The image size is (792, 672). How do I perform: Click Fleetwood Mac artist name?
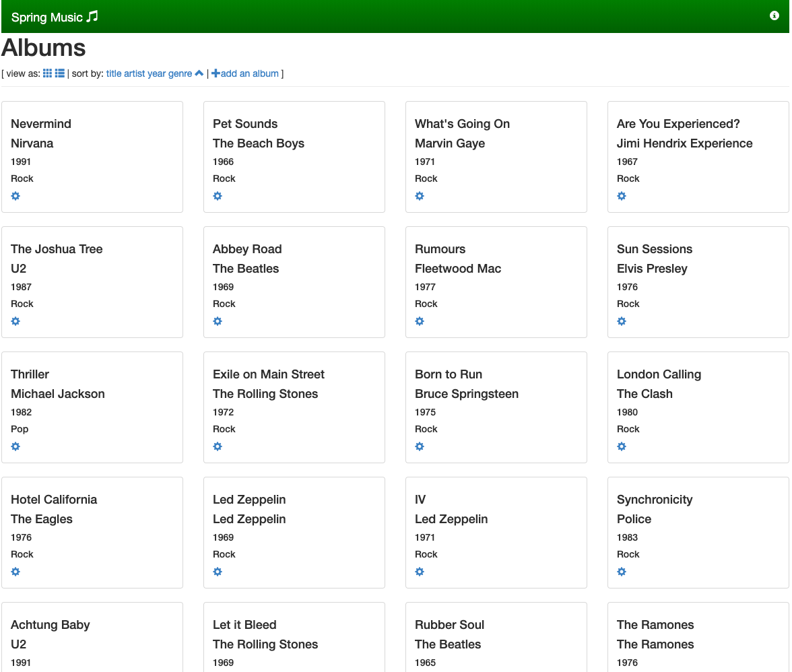[458, 269]
